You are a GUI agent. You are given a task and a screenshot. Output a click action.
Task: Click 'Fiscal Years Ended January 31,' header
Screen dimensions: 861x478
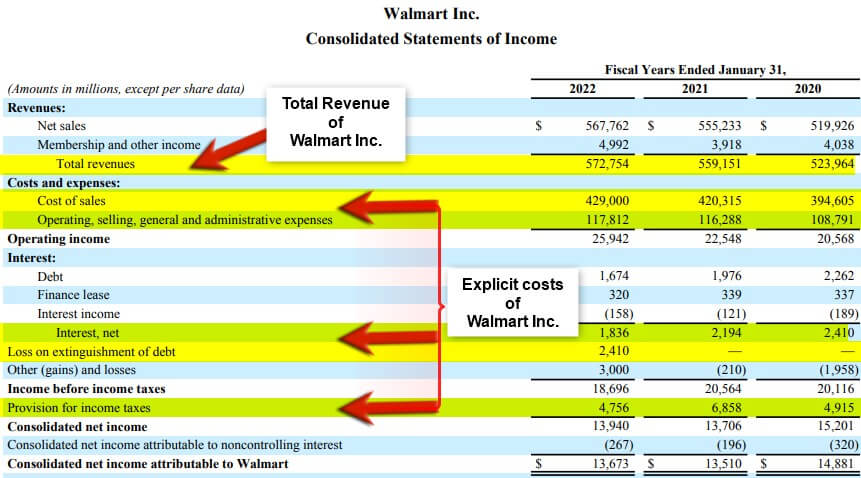click(695, 70)
